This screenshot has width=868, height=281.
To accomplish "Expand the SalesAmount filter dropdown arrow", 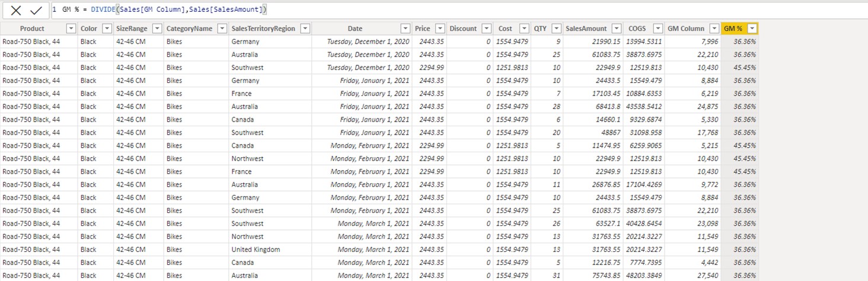I will pyautogui.click(x=616, y=28).
